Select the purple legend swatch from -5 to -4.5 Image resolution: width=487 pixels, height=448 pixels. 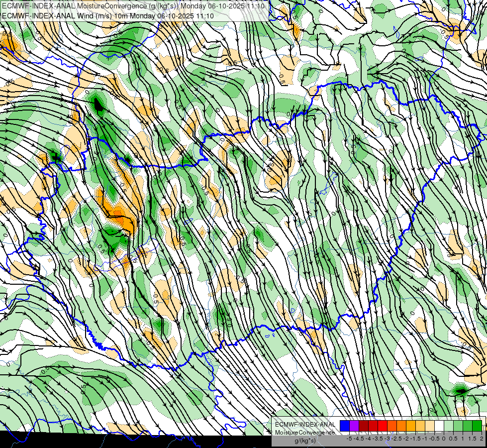click(x=354, y=426)
